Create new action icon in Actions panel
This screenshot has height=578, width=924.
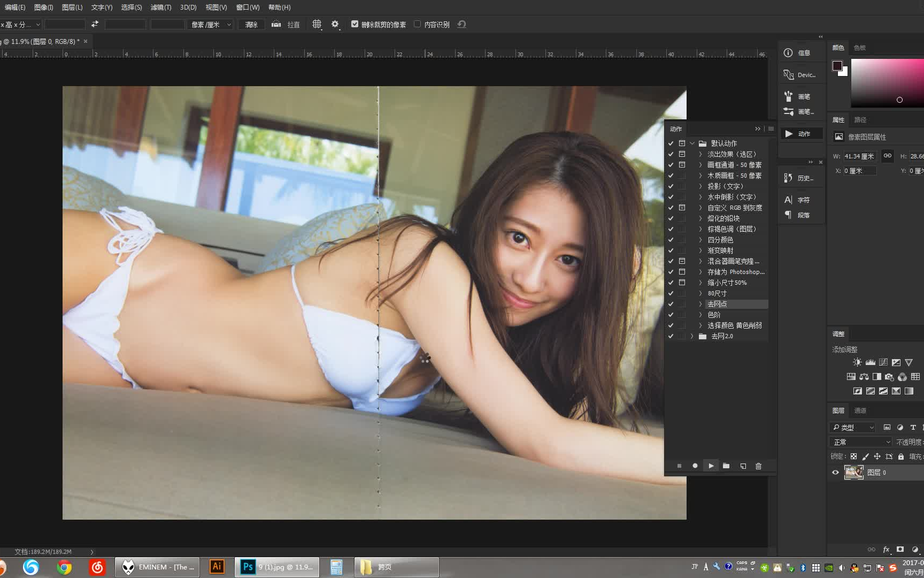743,466
